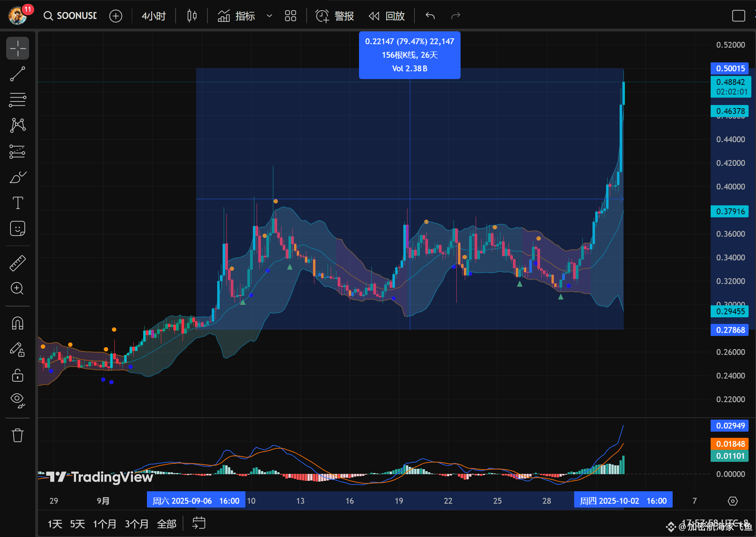Start bar 回放 replay mode
This screenshot has width=756, height=537.
(387, 16)
